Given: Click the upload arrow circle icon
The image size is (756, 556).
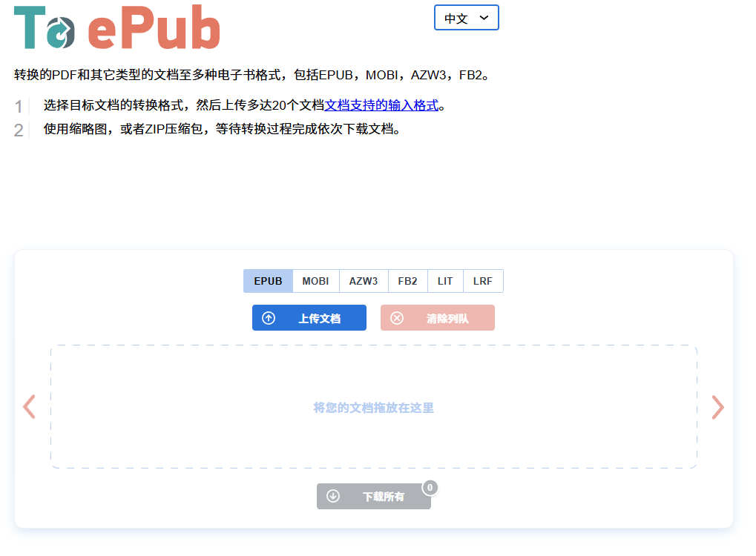Looking at the screenshot, I should pos(269,318).
